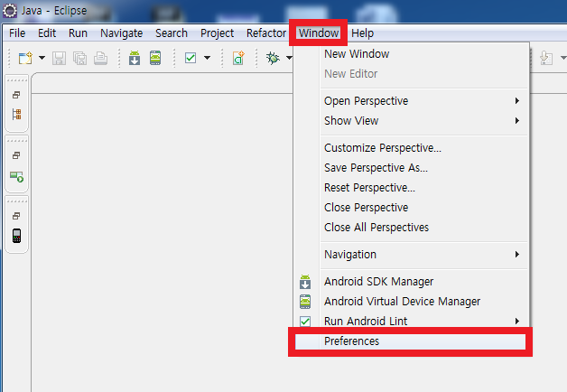Close the open Window menu
The width and height of the screenshot is (567, 392).
(319, 33)
